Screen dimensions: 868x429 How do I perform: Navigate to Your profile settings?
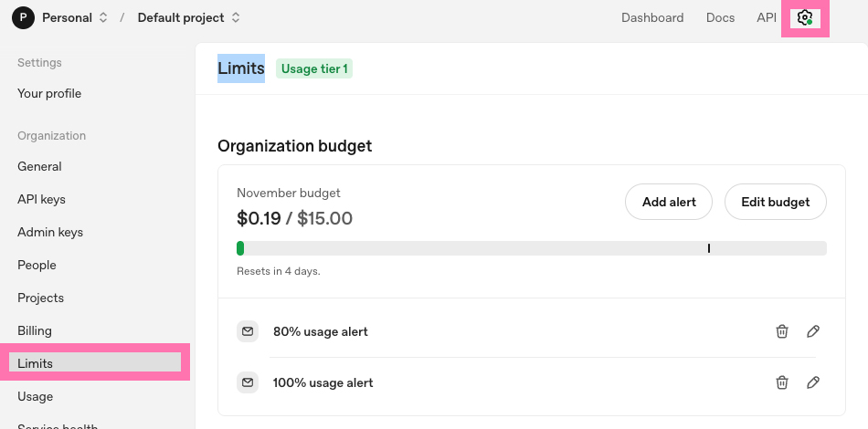click(49, 93)
